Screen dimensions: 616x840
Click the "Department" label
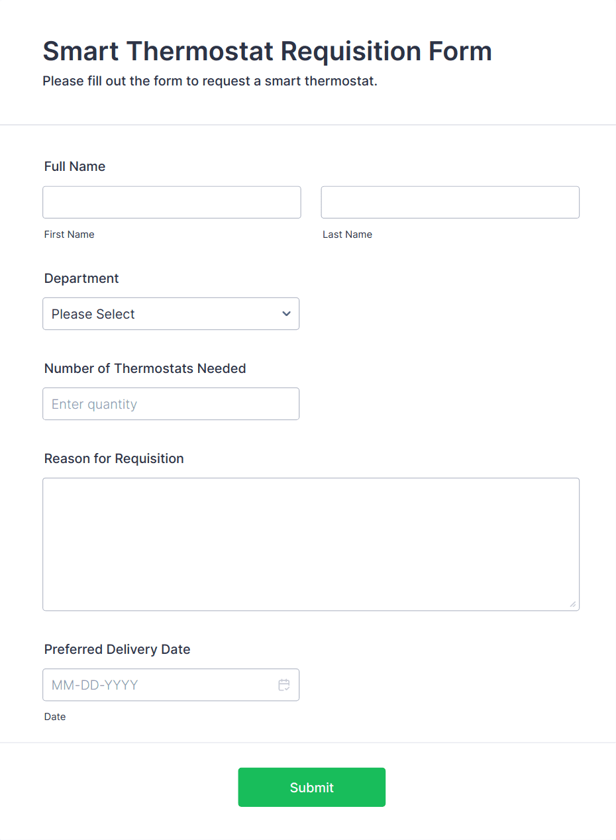[x=81, y=278]
